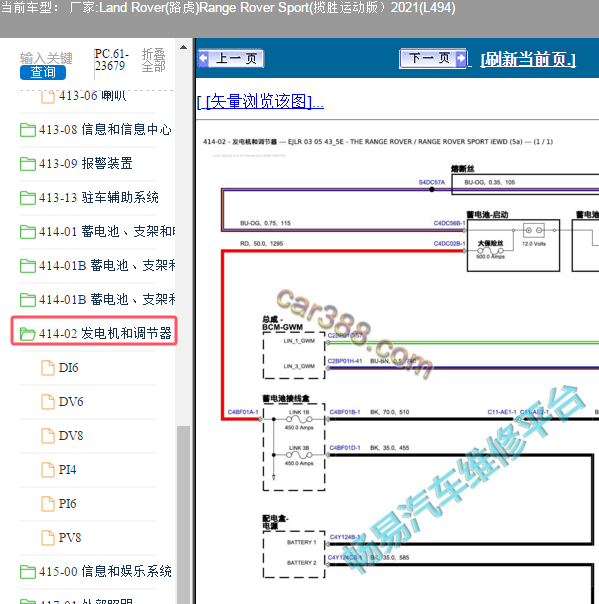Click wire label BU-OG, 0.75, 115
The height and width of the screenshot is (604, 599).
pos(265,223)
